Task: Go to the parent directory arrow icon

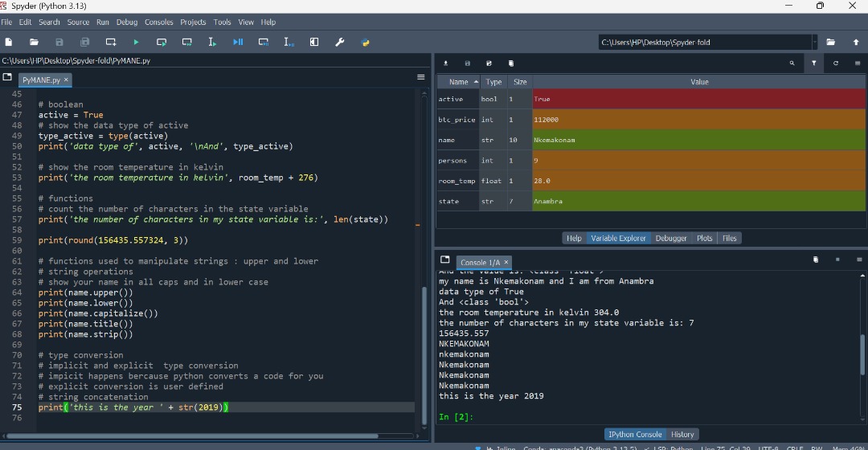Action: click(856, 42)
